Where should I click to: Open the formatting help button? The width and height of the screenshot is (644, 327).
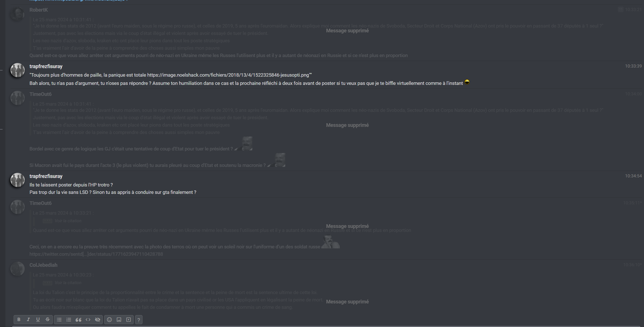coord(139,320)
